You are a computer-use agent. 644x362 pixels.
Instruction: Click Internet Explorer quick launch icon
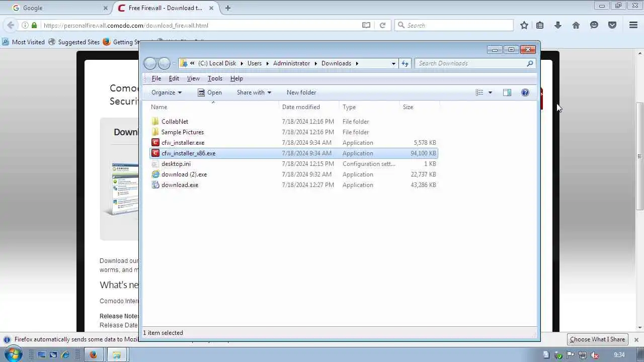pos(65,355)
